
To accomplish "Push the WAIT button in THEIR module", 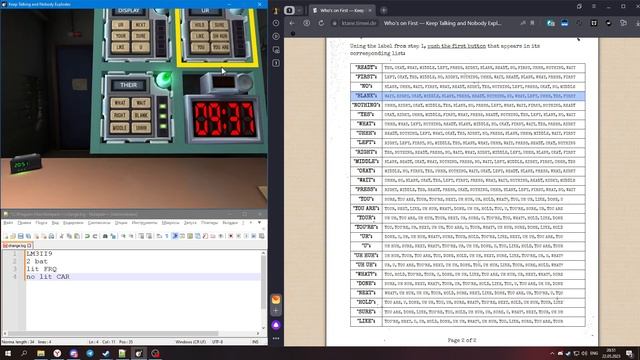I will [x=141, y=102].
